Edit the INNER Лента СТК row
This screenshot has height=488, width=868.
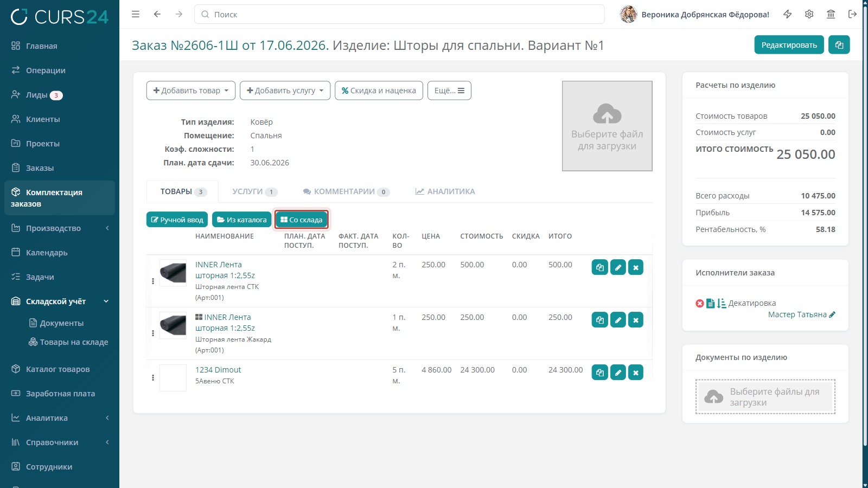click(x=618, y=267)
